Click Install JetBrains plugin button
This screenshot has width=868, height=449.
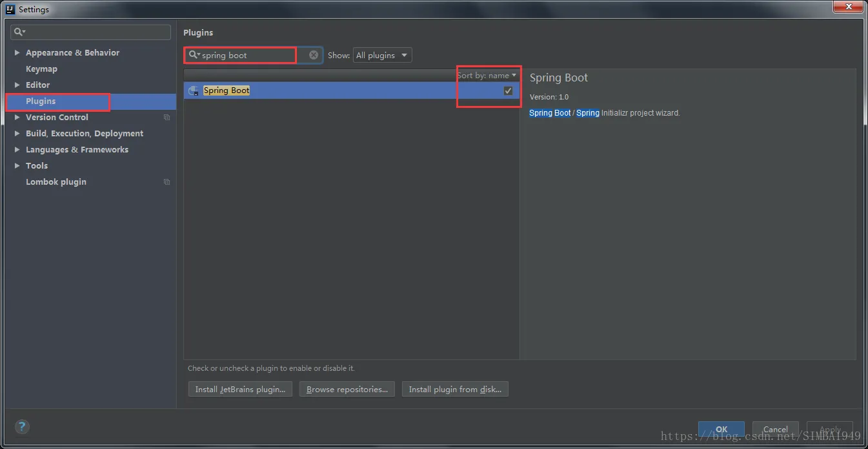pyautogui.click(x=240, y=389)
